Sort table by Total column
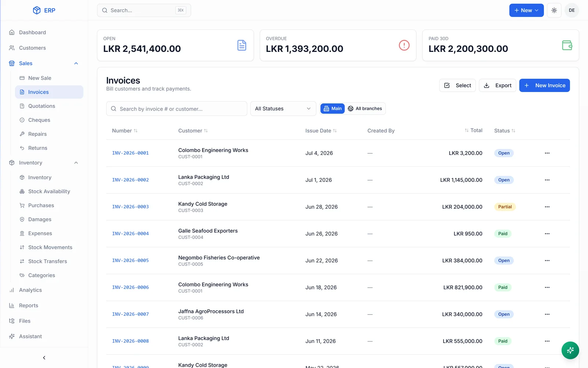Screen dimensions: 588x368 473,130
